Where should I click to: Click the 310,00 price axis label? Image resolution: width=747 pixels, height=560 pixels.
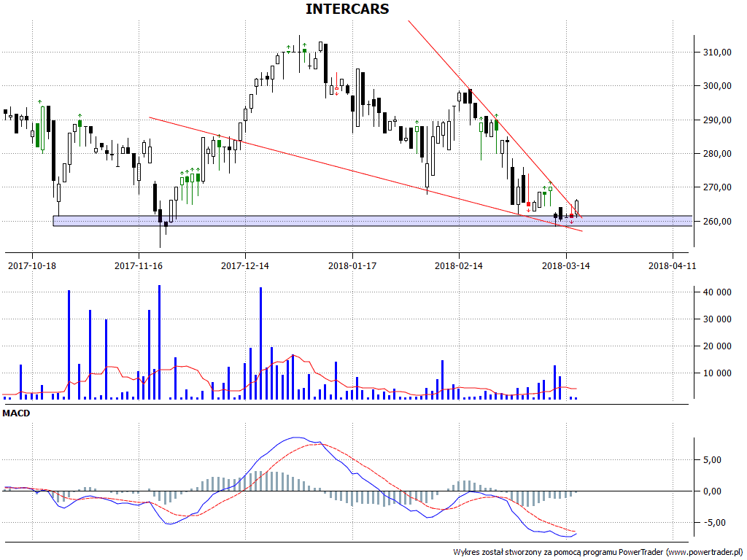(x=718, y=52)
